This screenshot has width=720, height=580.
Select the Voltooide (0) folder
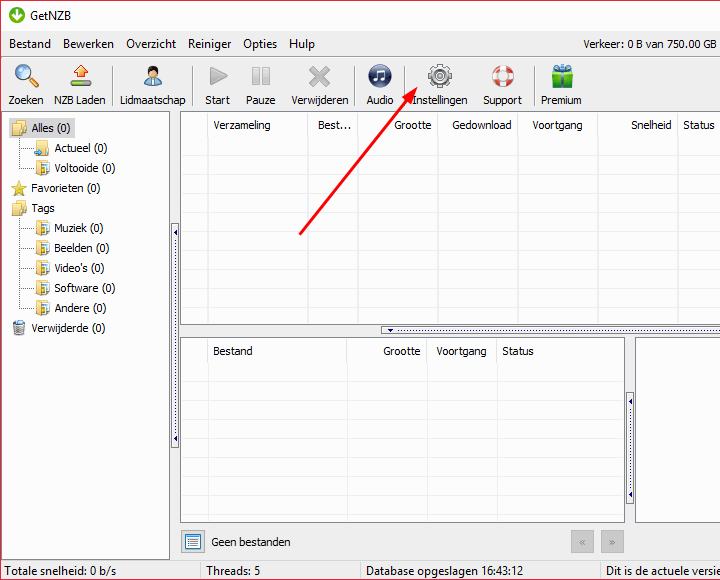point(75,168)
